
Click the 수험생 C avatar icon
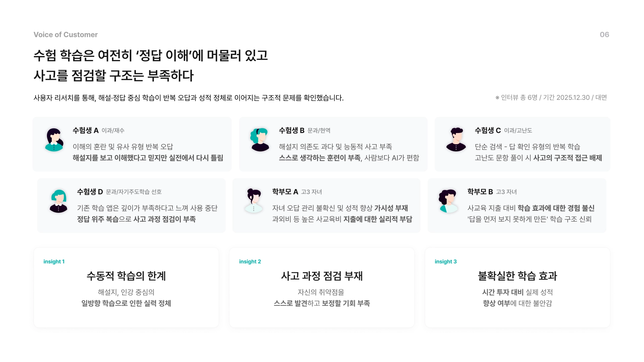tap(456, 139)
